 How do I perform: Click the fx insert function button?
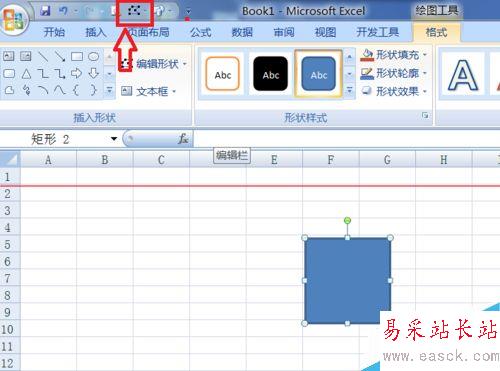(x=183, y=139)
